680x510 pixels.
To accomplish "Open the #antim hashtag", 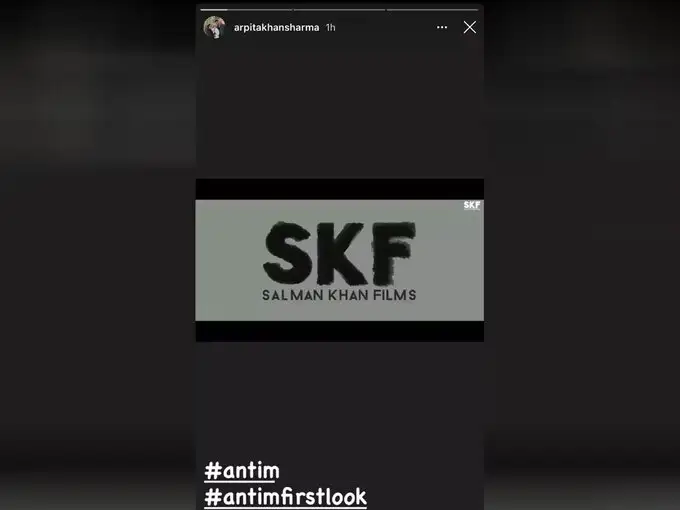I will click(242, 471).
